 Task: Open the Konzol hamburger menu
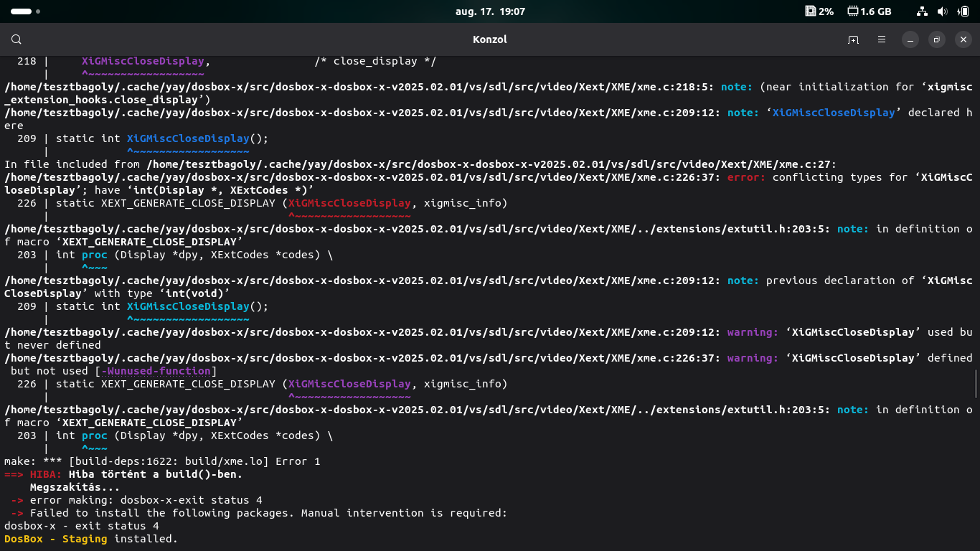click(x=882, y=39)
